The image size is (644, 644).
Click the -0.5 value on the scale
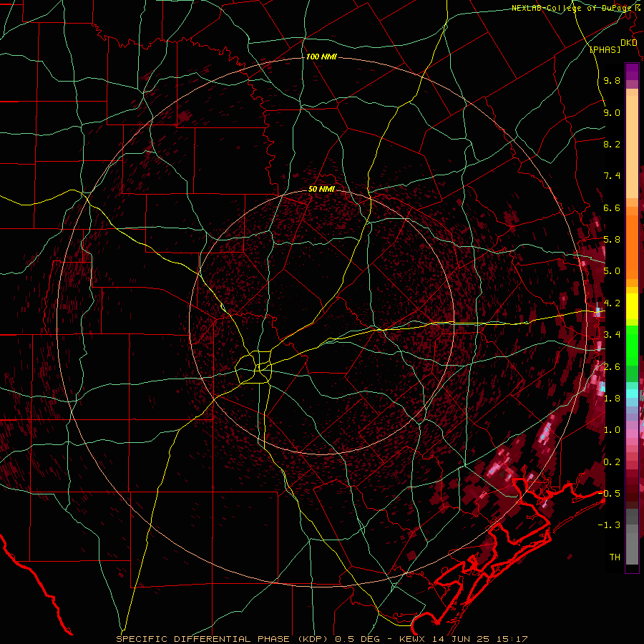tap(609, 494)
